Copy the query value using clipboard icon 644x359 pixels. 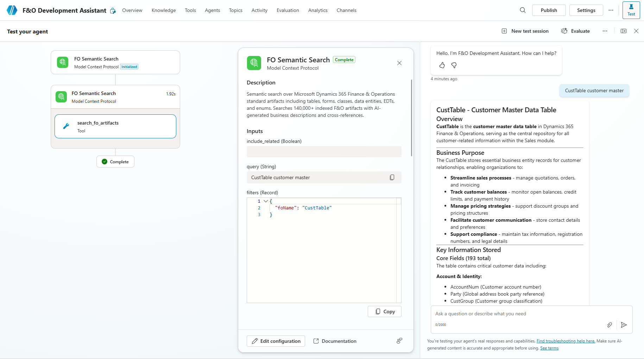[392, 177]
